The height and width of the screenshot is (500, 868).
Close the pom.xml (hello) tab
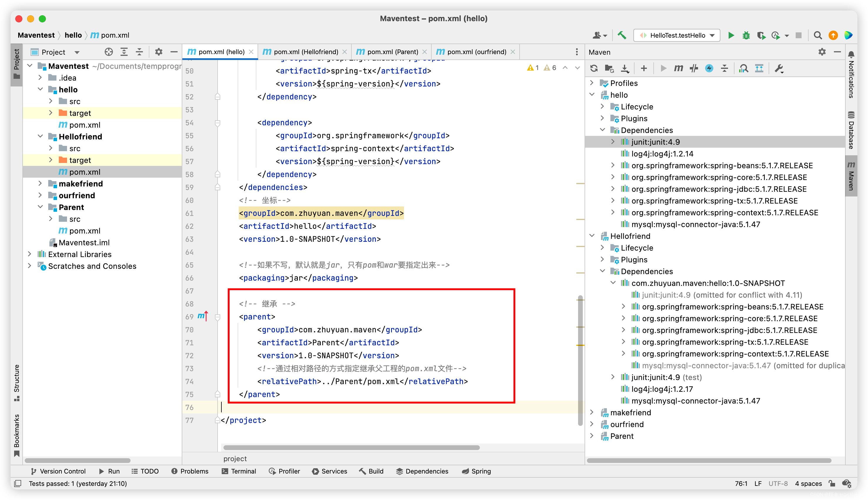(x=251, y=52)
